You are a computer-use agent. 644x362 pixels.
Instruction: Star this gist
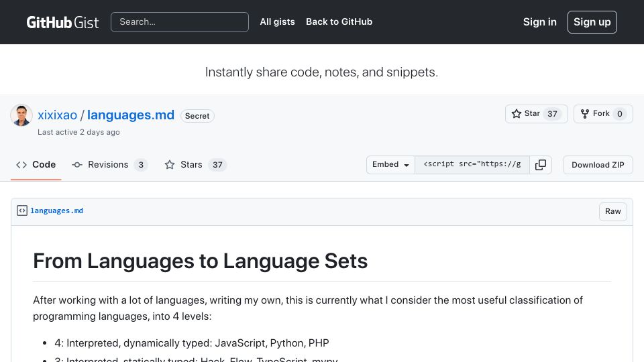pyautogui.click(x=537, y=114)
